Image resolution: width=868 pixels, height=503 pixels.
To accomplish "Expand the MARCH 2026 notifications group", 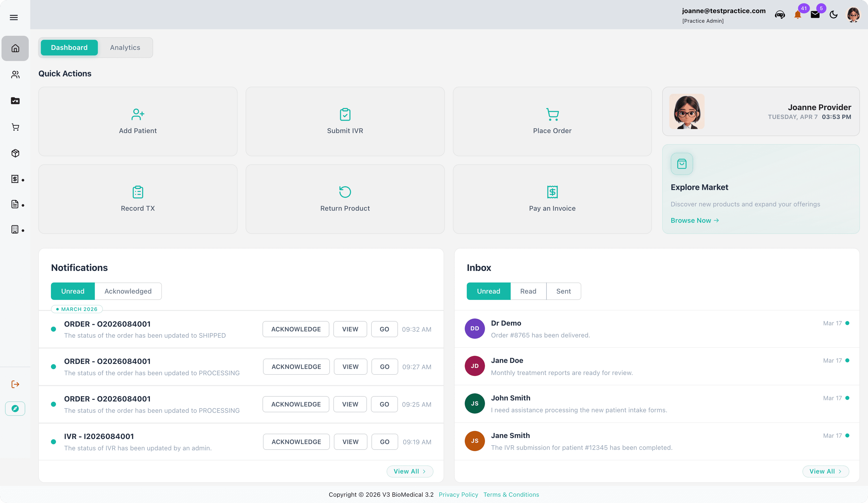I will pyautogui.click(x=76, y=309).
